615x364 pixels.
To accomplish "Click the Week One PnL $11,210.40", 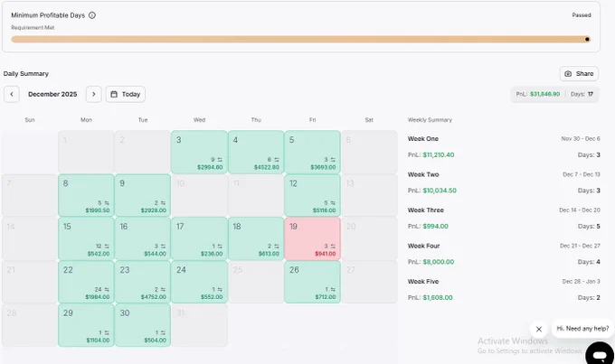I will pyautogui.click(x=439, y=154).
